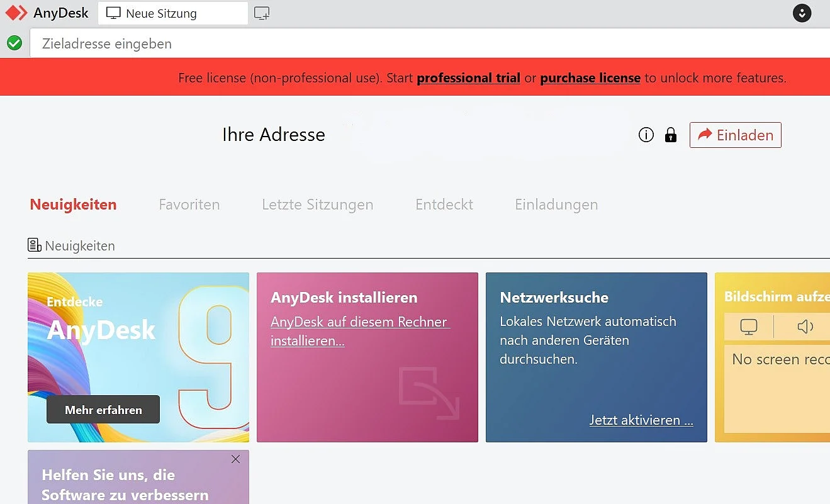Click the No screen recording text

[x=781, y=359]
